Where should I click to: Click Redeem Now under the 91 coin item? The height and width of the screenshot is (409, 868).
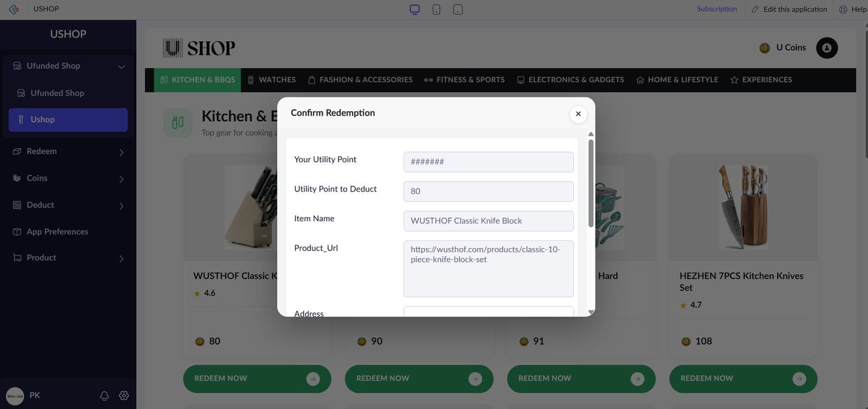tap(581, 379)
